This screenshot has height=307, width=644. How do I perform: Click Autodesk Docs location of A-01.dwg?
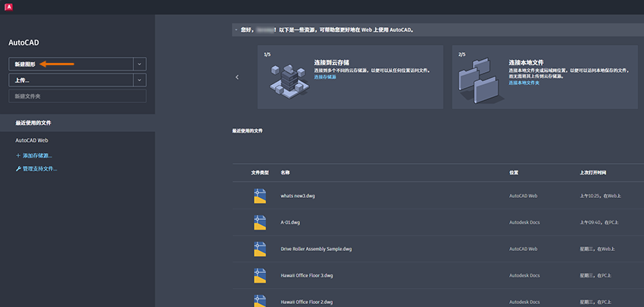click(524, 222)
